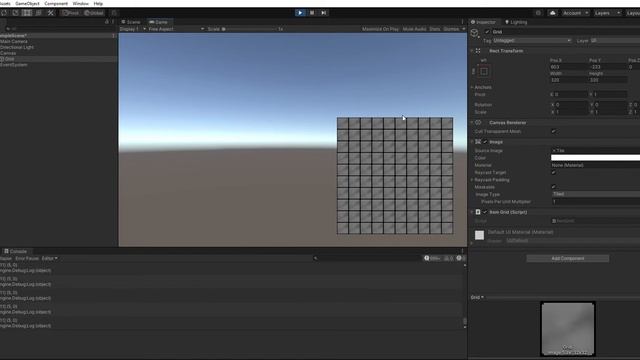Toggle the Stats overlay button
Screen dimensions: 640x360
435,29
